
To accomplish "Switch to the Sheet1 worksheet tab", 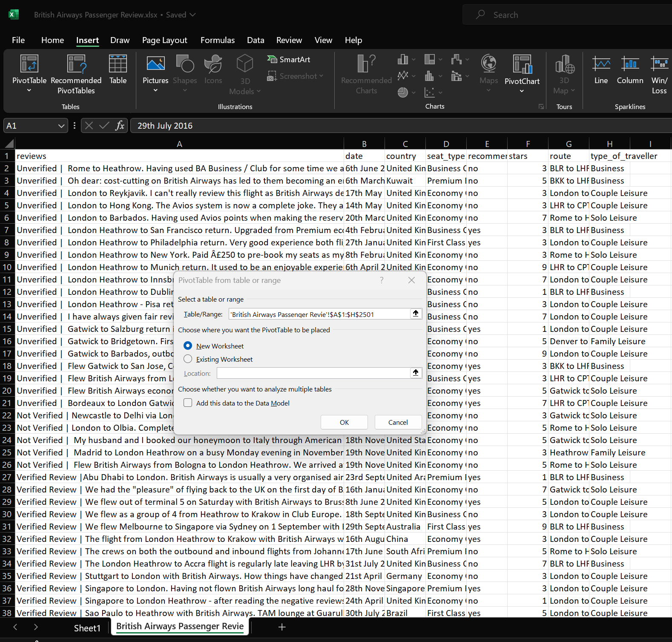I will [x=87, y=628].
